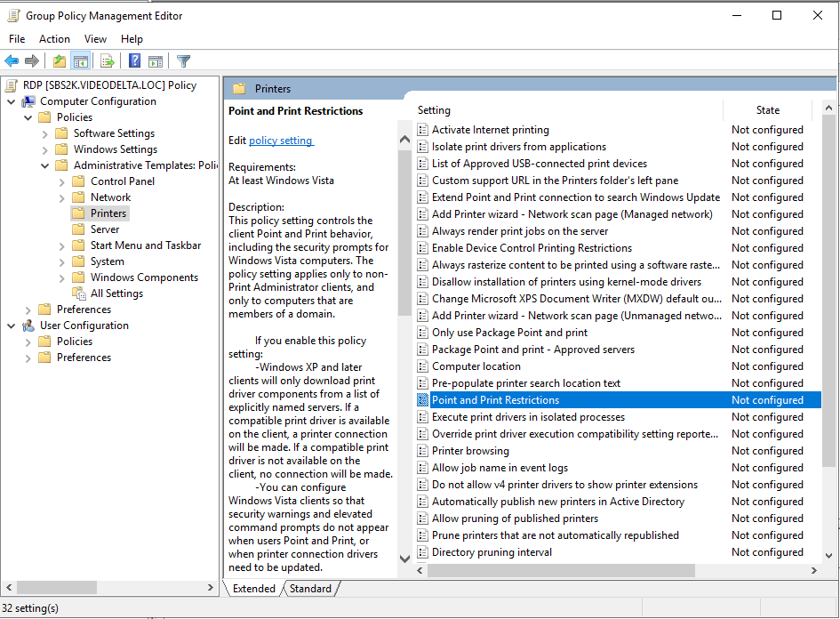Click the Printers folder icon in tree
This screenshot has height=619, width=840.
79,213
